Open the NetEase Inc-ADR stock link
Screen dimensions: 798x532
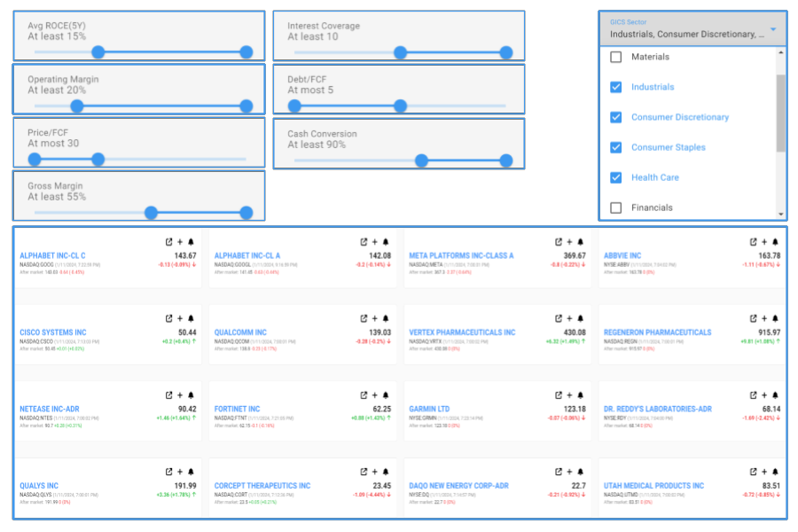point(50,409)
